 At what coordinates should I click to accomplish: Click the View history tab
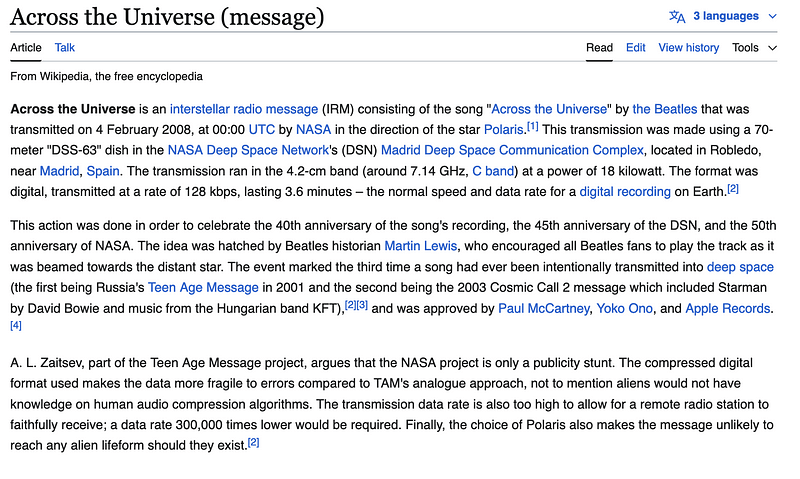[x=688, y=47]
